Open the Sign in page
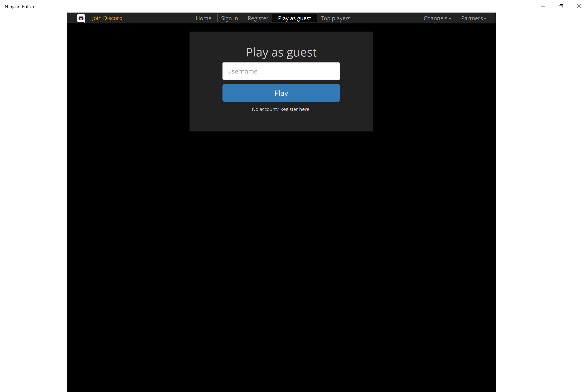 coord(229,18)
